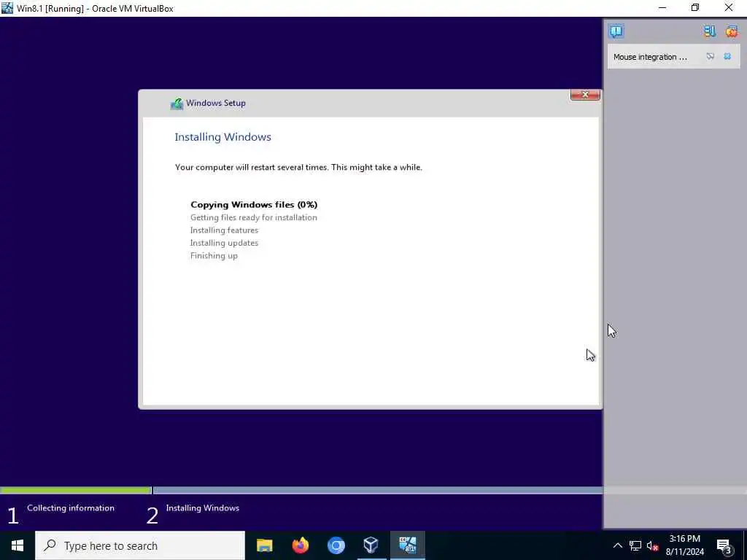Click the VirtualBox window icon in title bar
747x560 pixels.
(7, 8)
